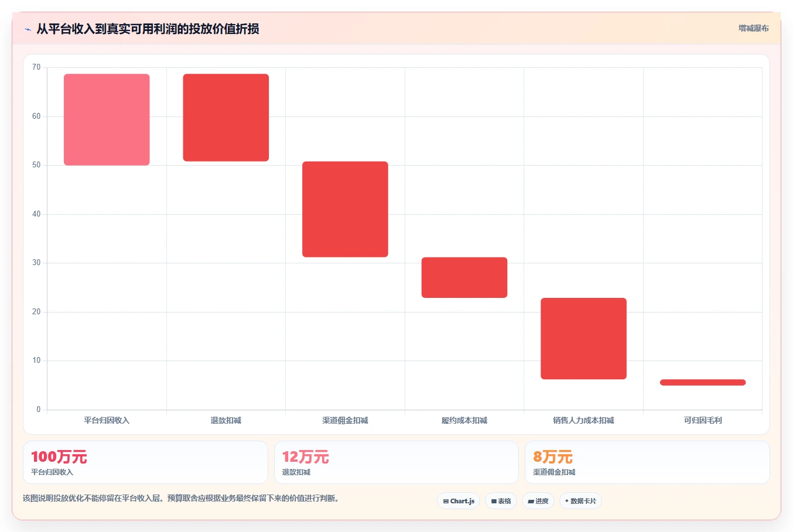Click the 增减瀑布 label in the header
The height and width of the screenshot is (532, 793).
(x=753, y=28)
